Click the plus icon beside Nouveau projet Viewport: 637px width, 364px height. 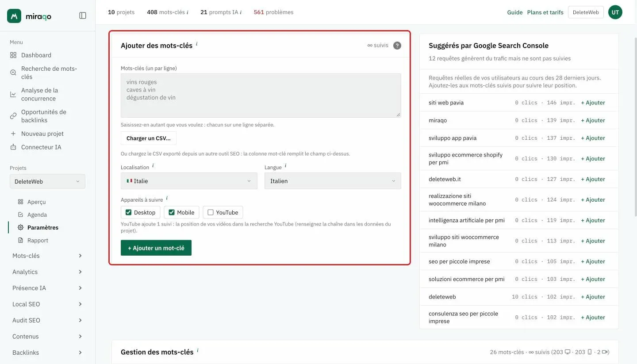pos(13,134)
